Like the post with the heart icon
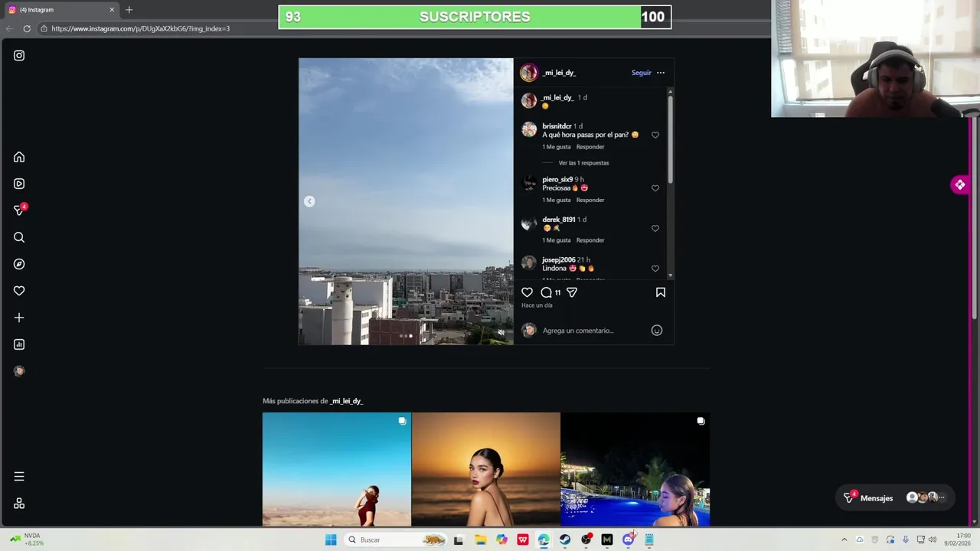The width and height of the screenshot is (980, 551). [527, 292]
